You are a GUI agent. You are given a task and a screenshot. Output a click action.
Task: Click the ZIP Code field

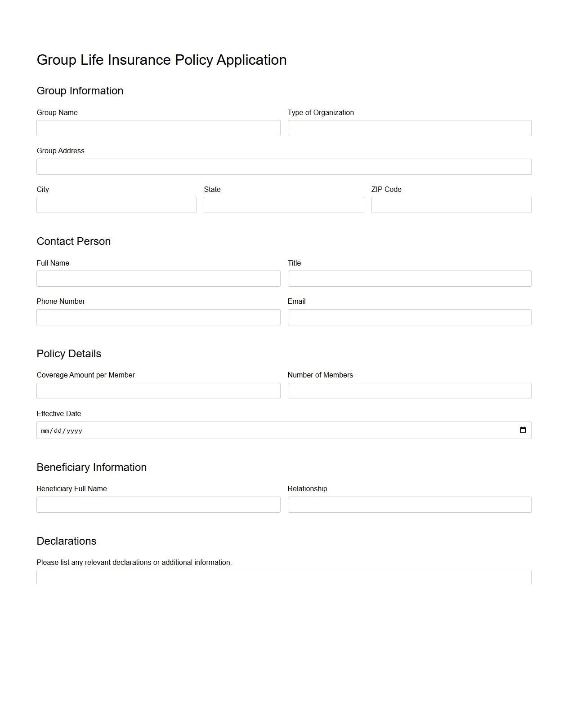451,205
